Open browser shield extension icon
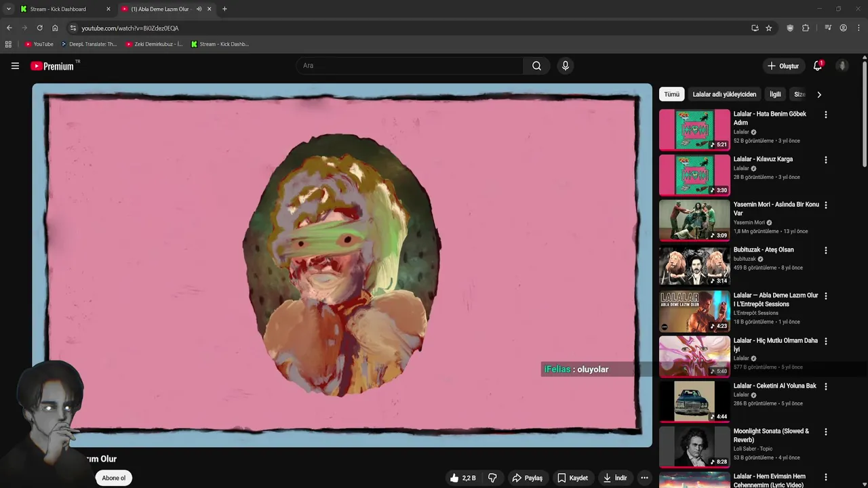Screen dimensions: 868x488 (x=790, y=28)
